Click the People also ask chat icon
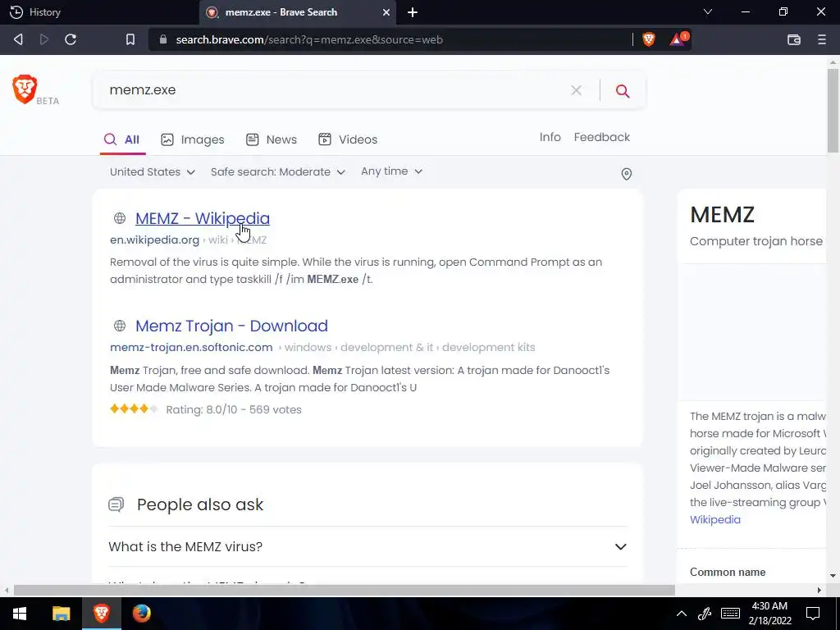The height and width of the screenshot is (630, 840). pos(116,504)
